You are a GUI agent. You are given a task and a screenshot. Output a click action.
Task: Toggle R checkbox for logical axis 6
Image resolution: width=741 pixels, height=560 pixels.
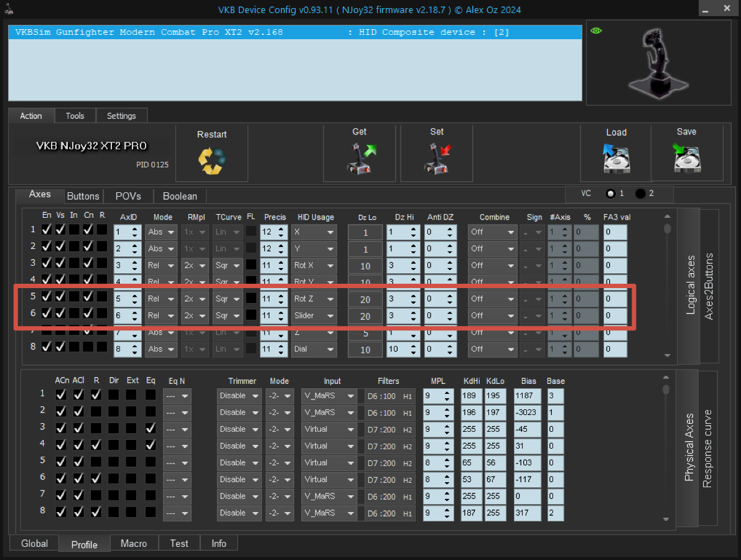coord(102,313)
